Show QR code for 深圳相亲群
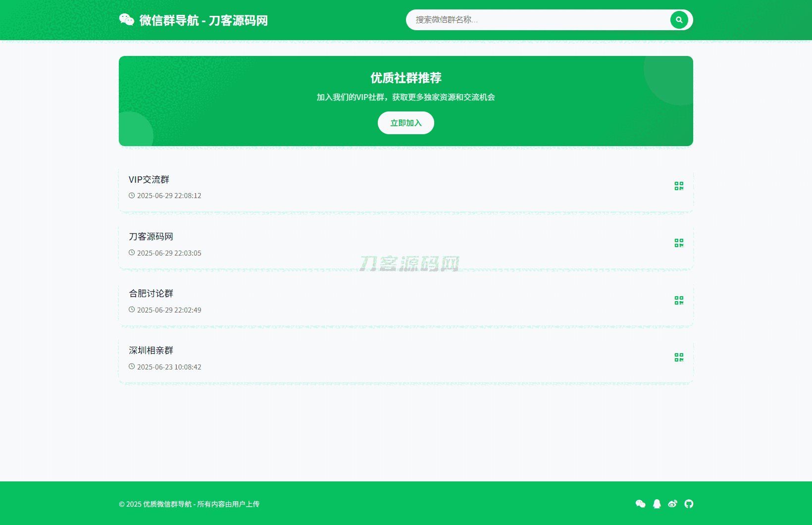This screenshot has width=812, height=525. click(679, 357)
